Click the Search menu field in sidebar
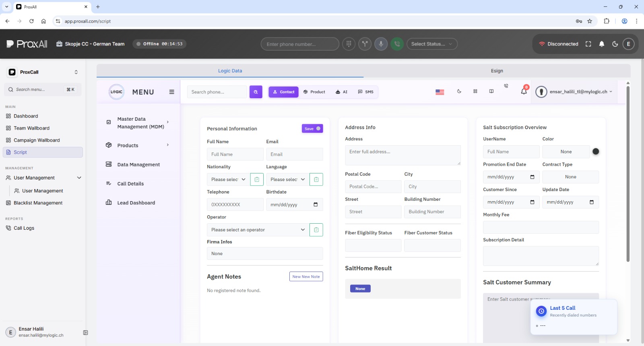644x346 pixels. pos(43,89)
